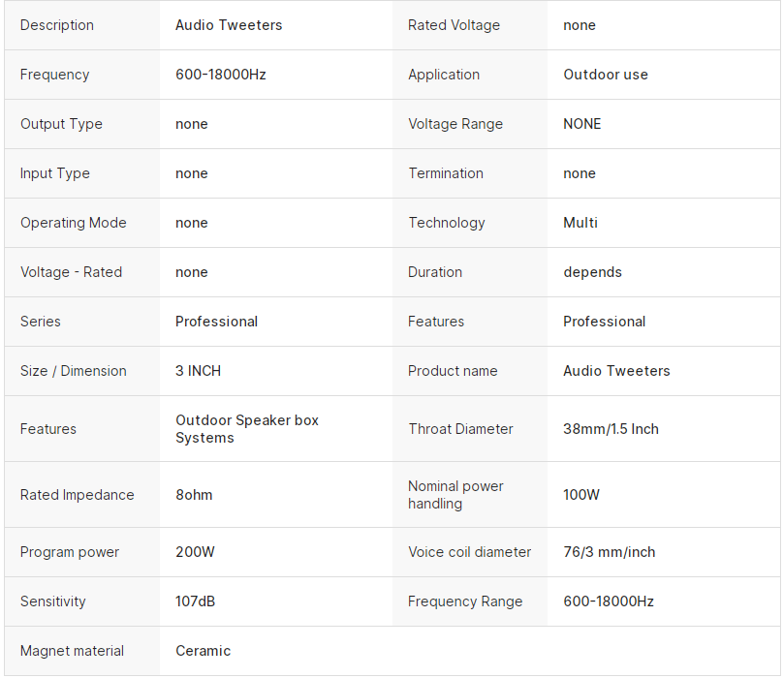
Task: Select the "3 INCH" size value
Action: 198,371
